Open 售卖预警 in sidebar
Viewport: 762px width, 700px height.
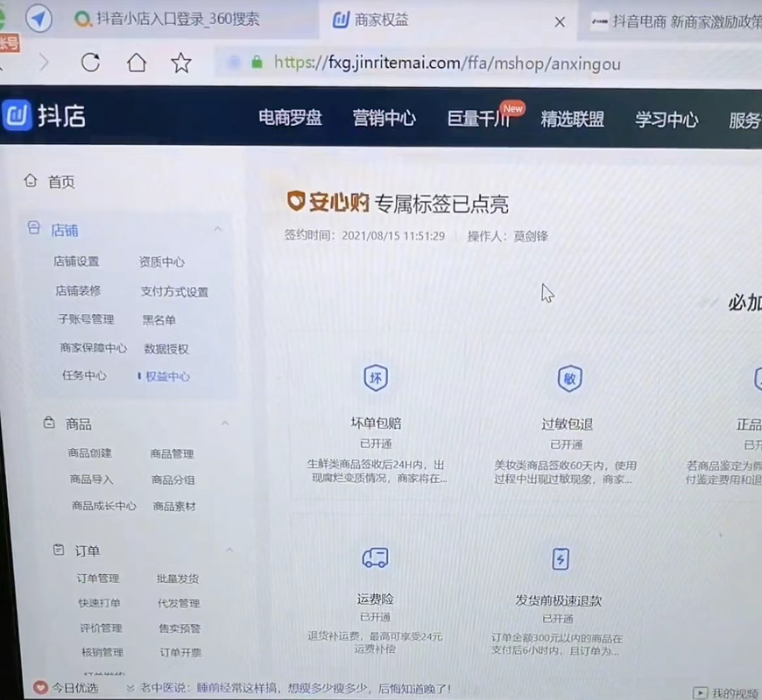tap(180, 628)
